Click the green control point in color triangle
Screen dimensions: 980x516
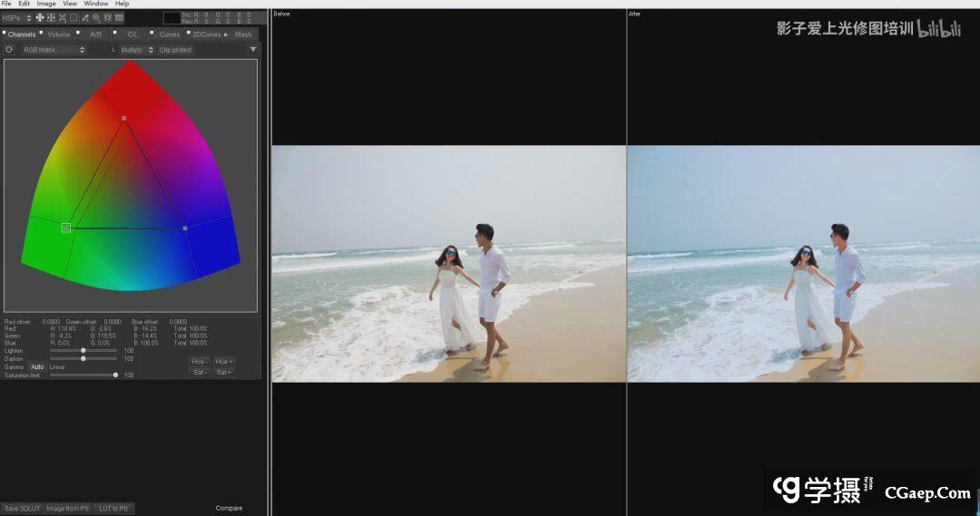pos(66,228)
